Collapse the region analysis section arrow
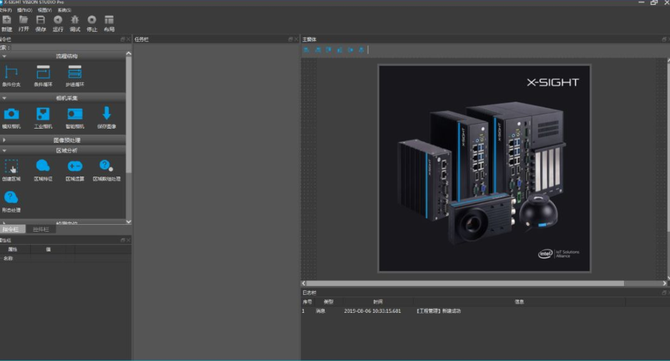The width and height of the screenshot is (670, 361). pos(4,150)
